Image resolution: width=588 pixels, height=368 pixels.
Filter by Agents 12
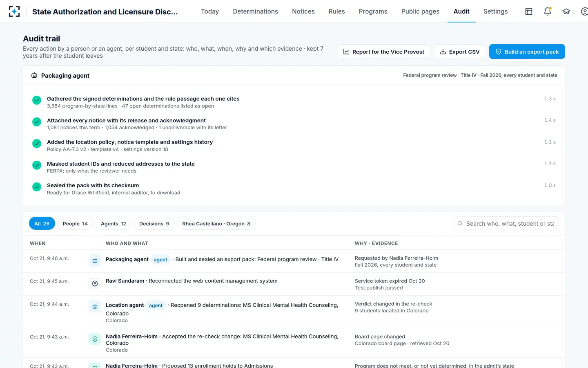[114, 224]
